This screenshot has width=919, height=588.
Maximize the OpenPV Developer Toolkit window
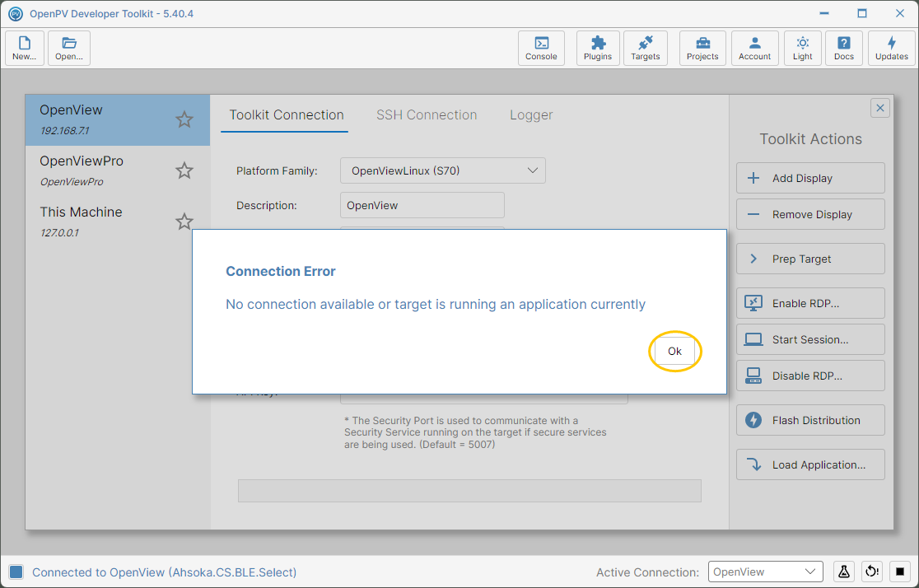click(861, 13)
